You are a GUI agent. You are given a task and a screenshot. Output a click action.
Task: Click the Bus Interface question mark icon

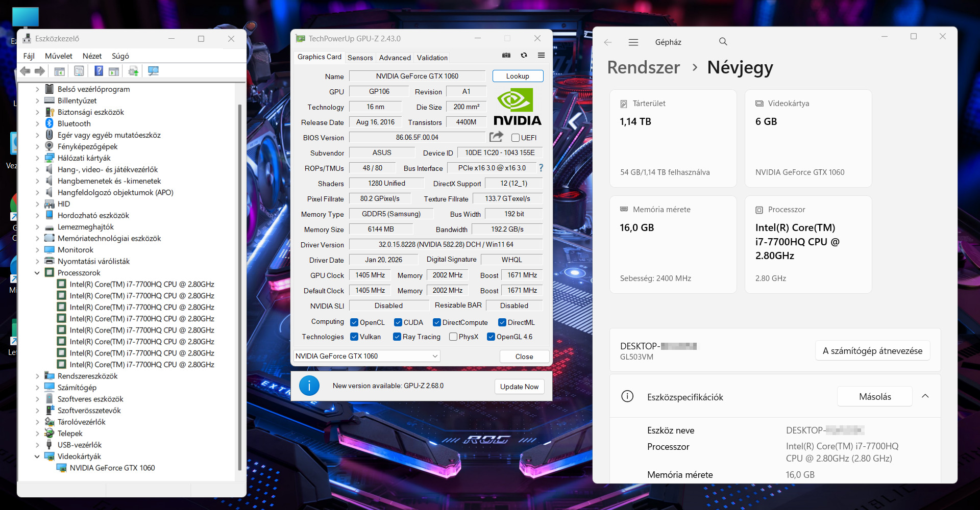coord(541,168)
